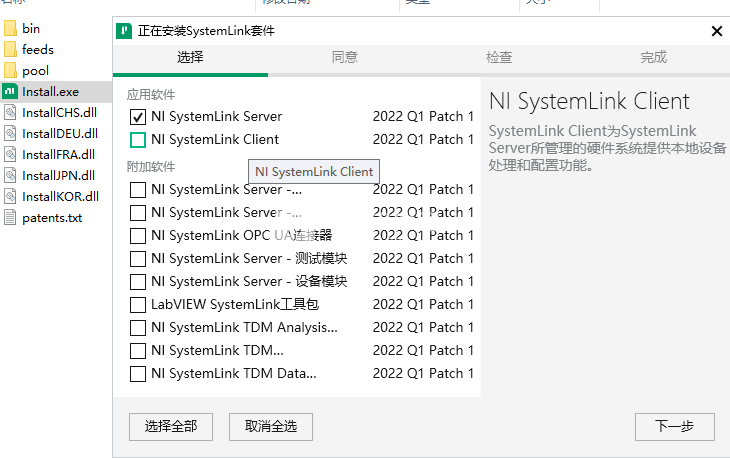Viewport: 730px width, 458px height.
Task: Select the InstallCHS.dll file name
Action: pos(60,113)
